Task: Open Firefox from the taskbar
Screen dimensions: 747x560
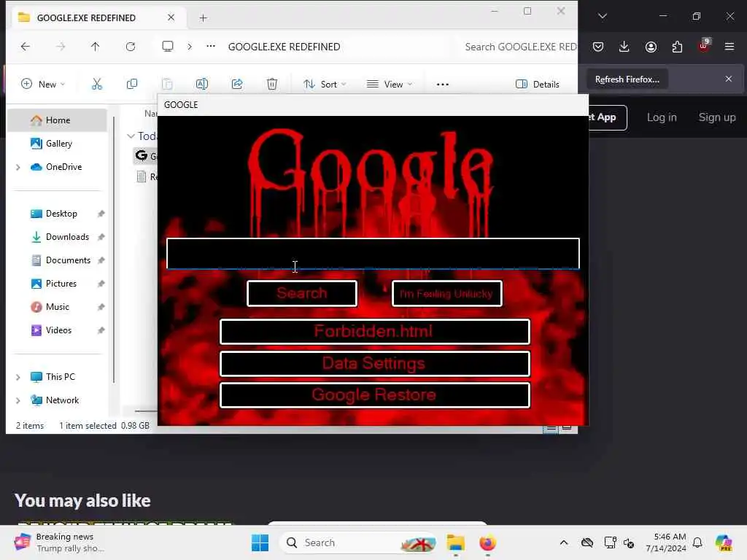Action: click(488, 542)
